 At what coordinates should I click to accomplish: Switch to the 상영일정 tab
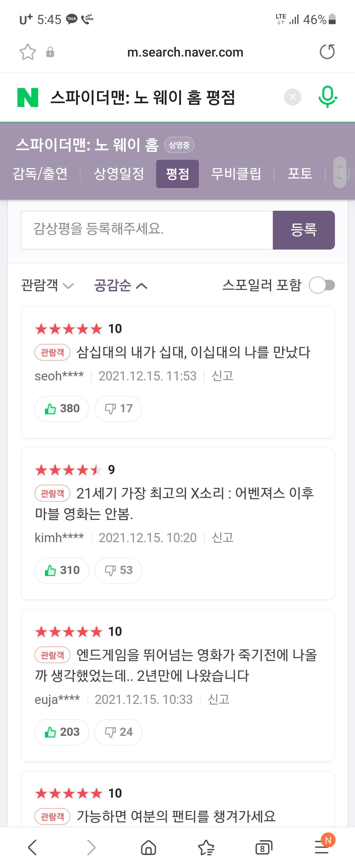[119, 174]
